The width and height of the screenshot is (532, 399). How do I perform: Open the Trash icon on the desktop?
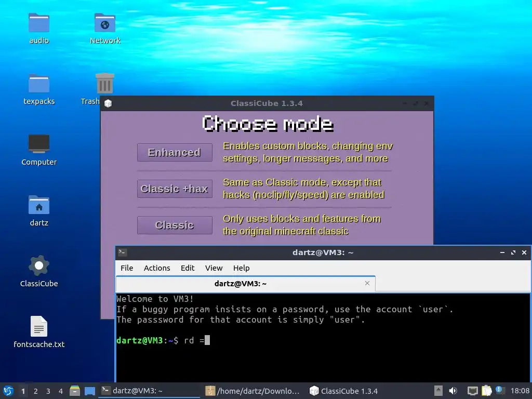click(x=105, y=84)
